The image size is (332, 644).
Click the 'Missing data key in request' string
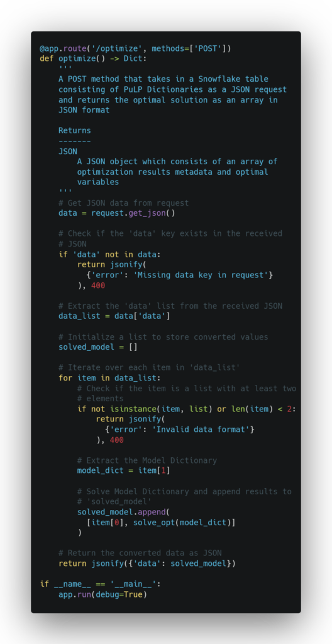[x=201, y=275]
